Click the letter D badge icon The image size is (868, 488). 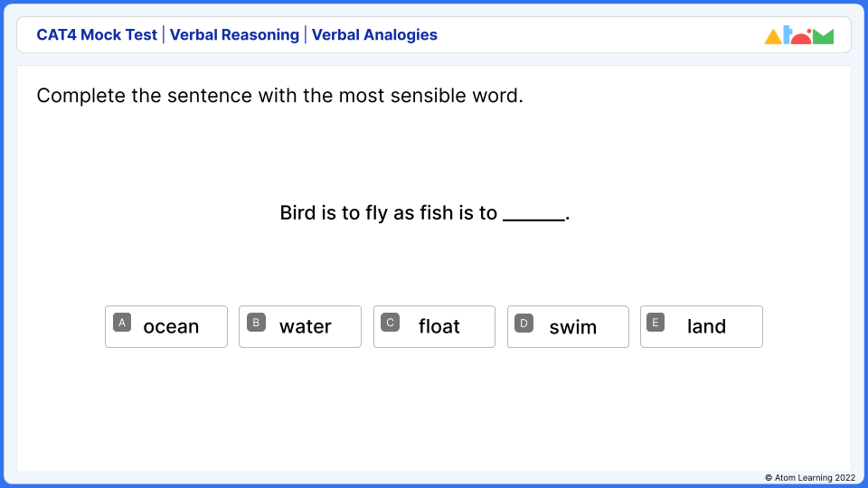[x=524, y=322]
